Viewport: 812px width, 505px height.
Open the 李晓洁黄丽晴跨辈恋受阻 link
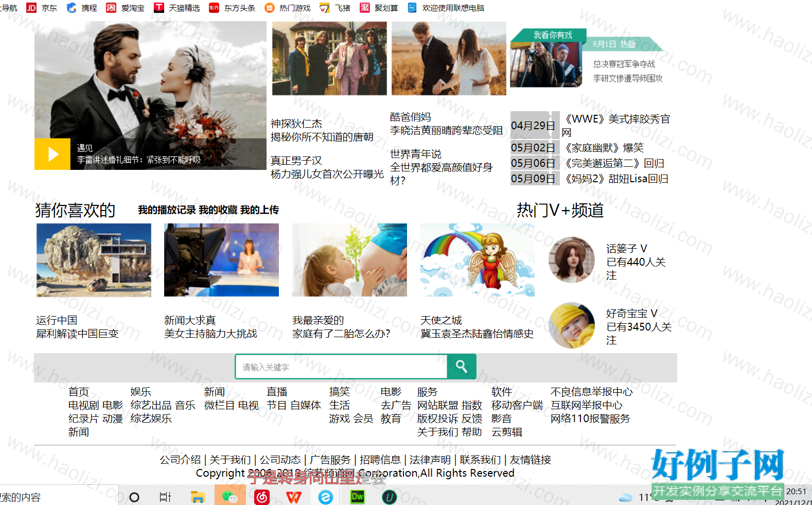447,130
